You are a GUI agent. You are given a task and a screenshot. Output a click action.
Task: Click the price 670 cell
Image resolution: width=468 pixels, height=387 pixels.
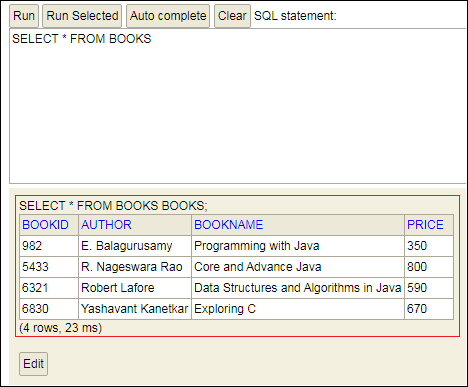pos(429,309)
